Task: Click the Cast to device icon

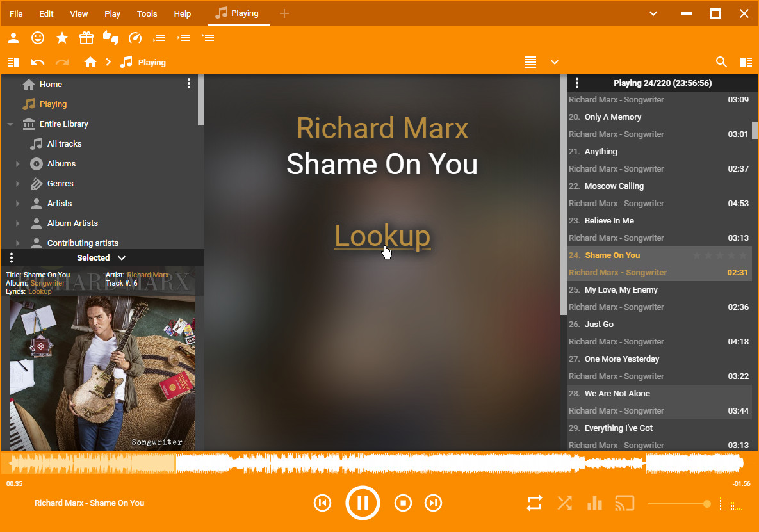Action: (x=624, y=503)
